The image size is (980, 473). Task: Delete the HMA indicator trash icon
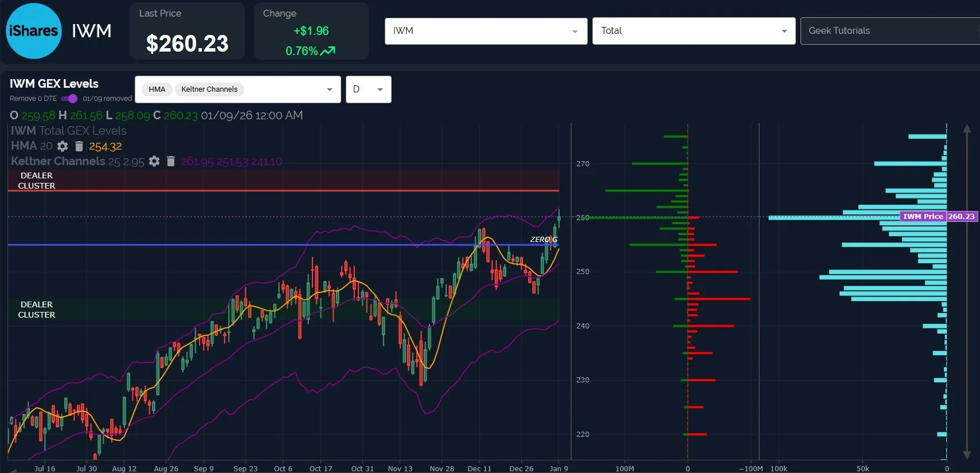(x=79, y=146)
